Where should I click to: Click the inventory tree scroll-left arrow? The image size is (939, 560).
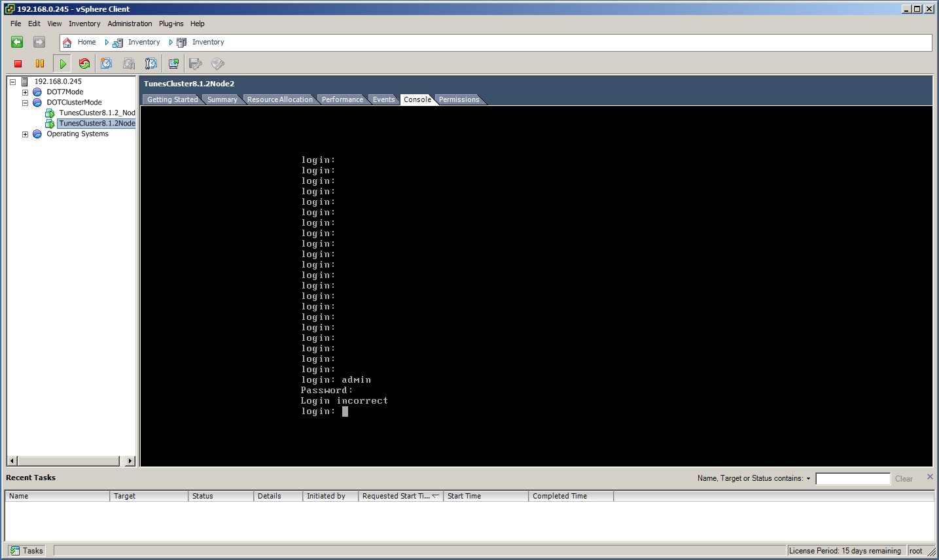tap(12, 461)
